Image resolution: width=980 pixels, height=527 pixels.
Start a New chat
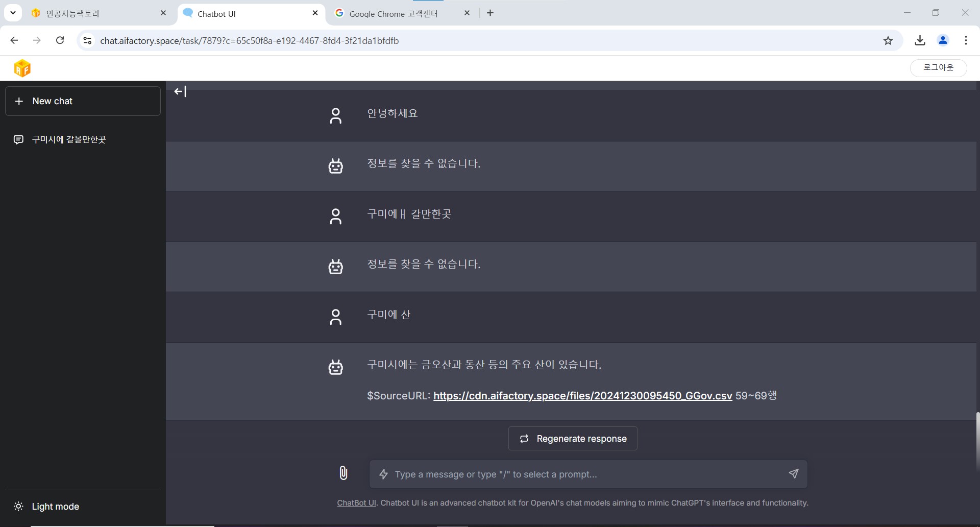click(x=83, y=101)
